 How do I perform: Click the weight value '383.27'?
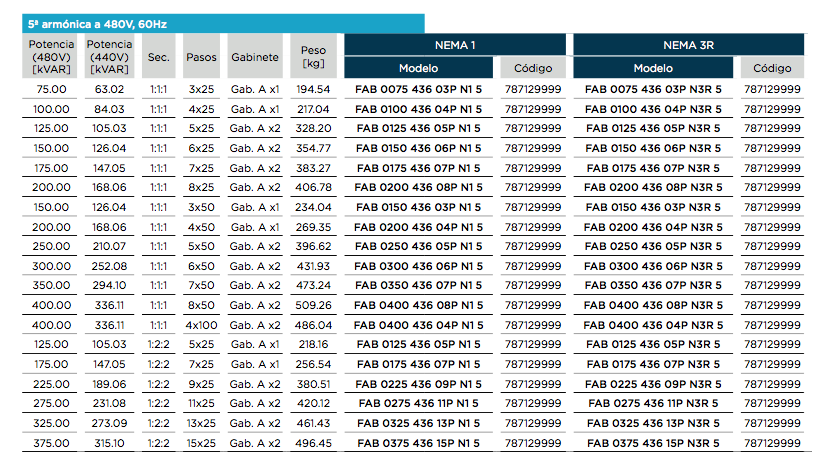(313, 168)
